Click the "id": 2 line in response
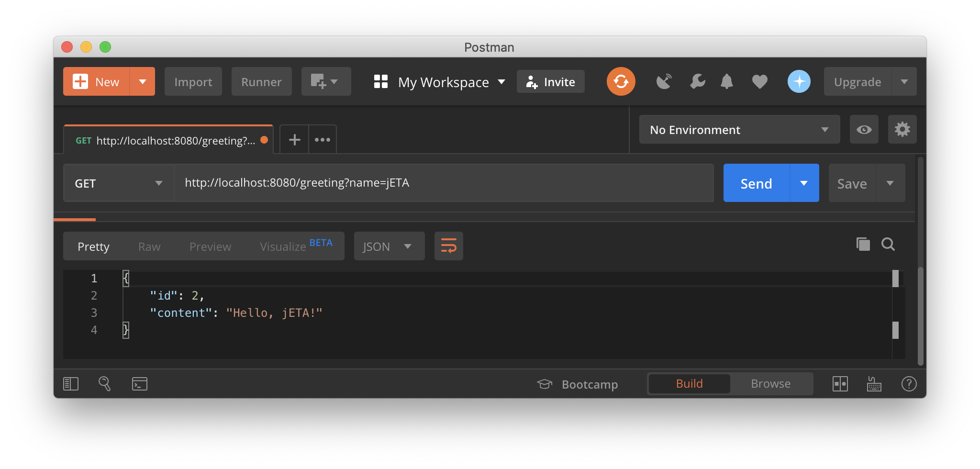This screenshot has width=980, height=469. click(177, 296)
